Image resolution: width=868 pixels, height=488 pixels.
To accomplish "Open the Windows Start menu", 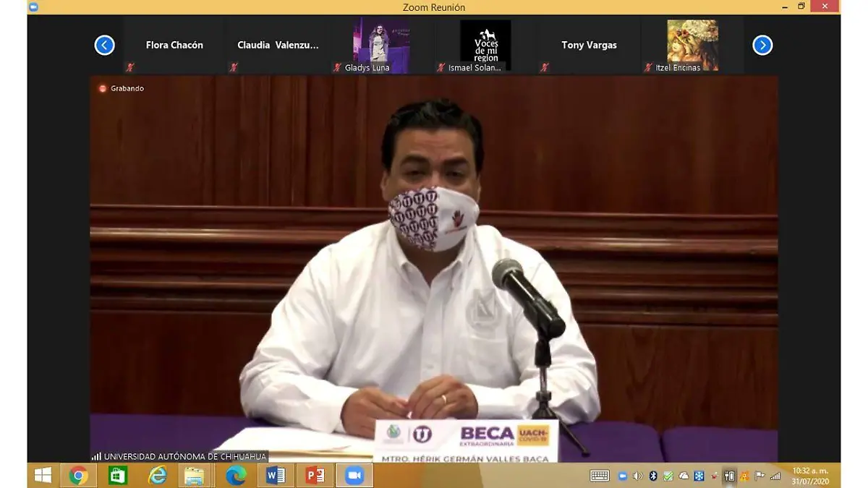I will (x=43, y=475).
